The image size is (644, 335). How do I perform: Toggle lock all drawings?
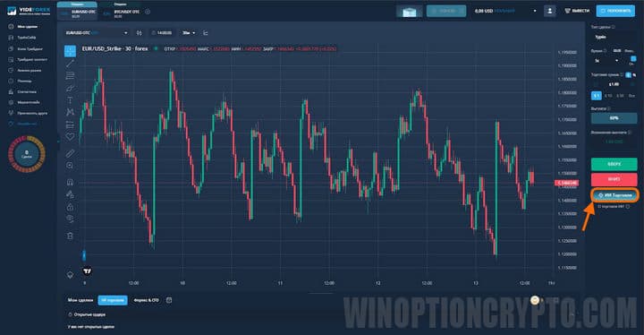71,207
